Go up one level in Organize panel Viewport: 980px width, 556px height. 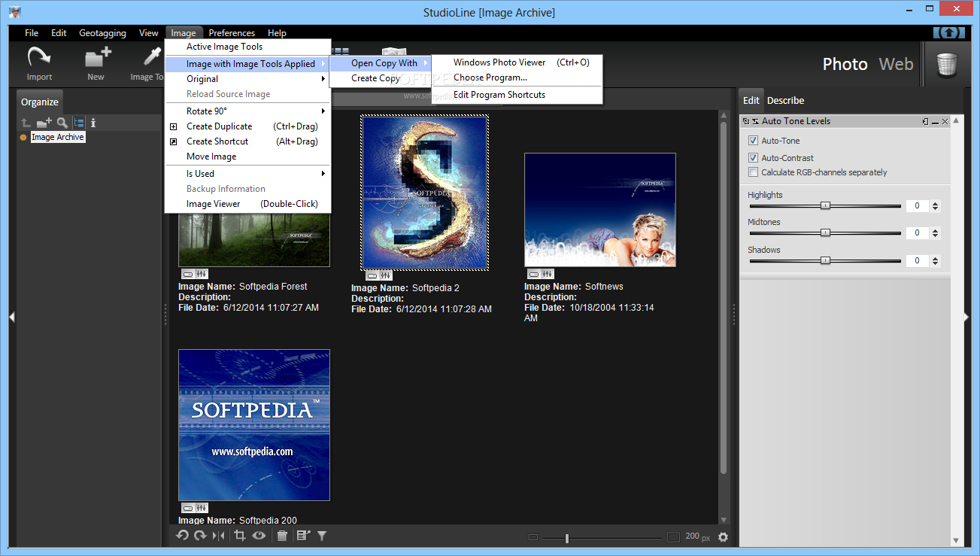[x=26, y=123]
